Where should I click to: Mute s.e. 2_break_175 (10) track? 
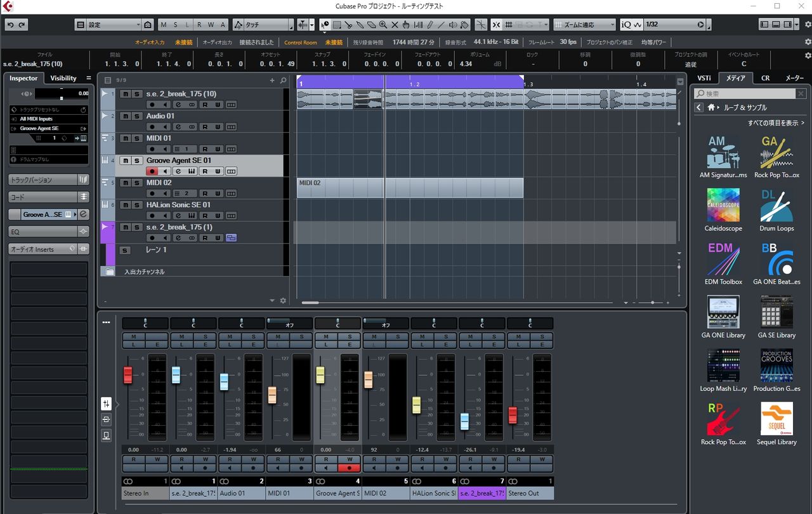coord(126,94)
